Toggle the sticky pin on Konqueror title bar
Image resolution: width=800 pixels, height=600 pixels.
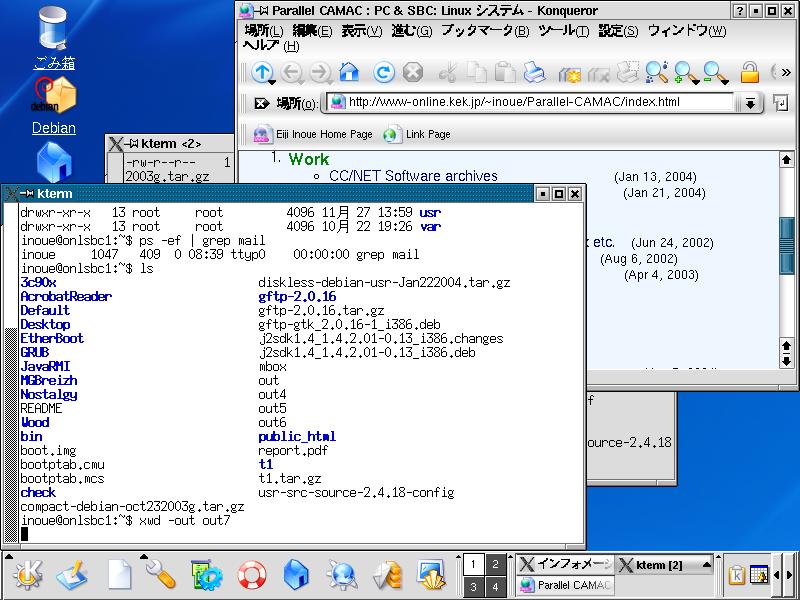pyautogui.click(x=262, y=10)
